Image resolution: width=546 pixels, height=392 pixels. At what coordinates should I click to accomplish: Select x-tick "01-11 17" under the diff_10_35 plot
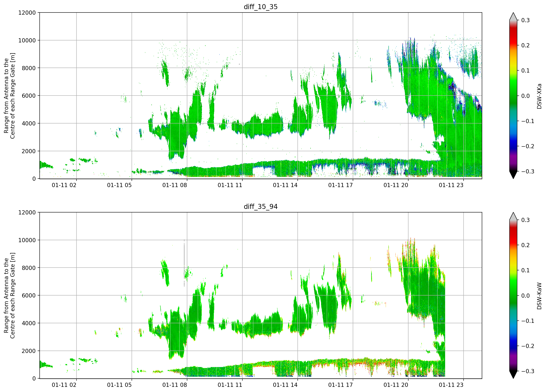click(340, 185)
